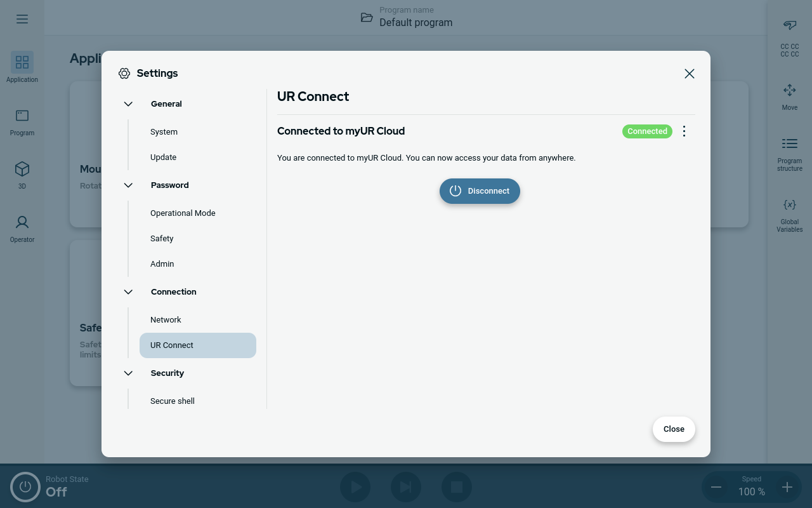The image size is (812, 508).
Task: Collapse the Password section chevron
Action: click(128, 185)
